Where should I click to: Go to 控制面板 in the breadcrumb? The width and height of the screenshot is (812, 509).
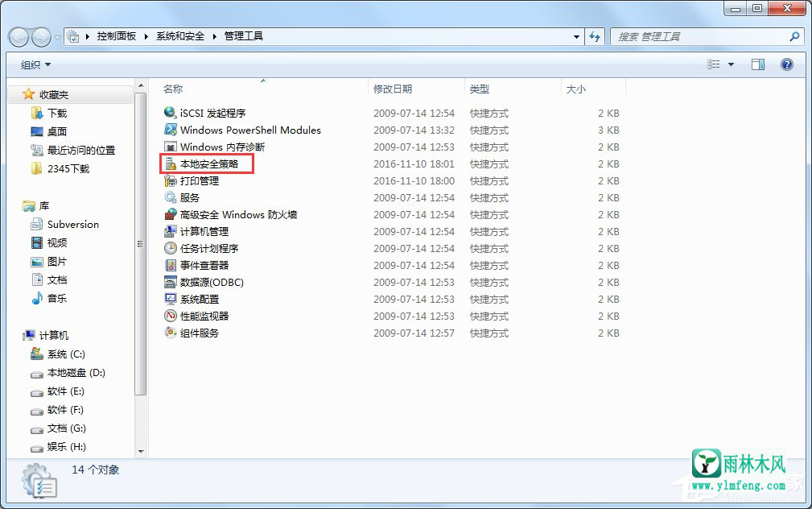[x=117, y=36]
